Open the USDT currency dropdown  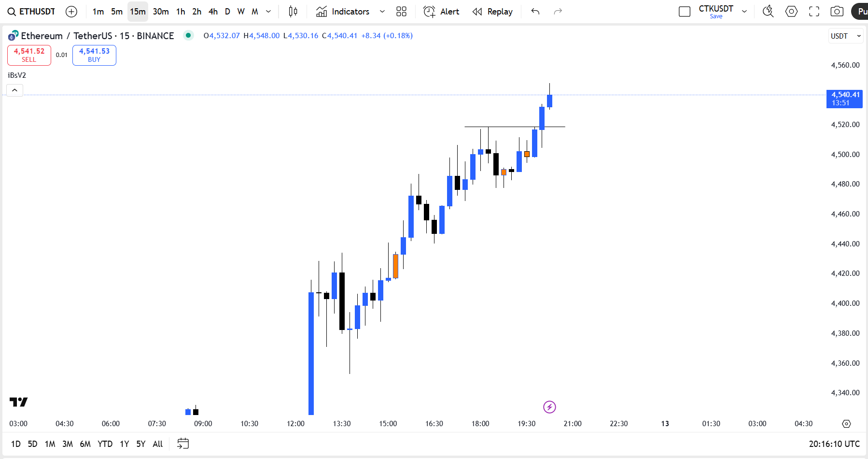click(x=845, y=36)
